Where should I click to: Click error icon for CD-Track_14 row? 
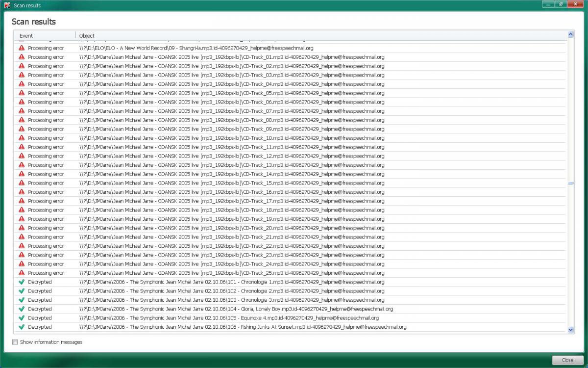[22, 174]
